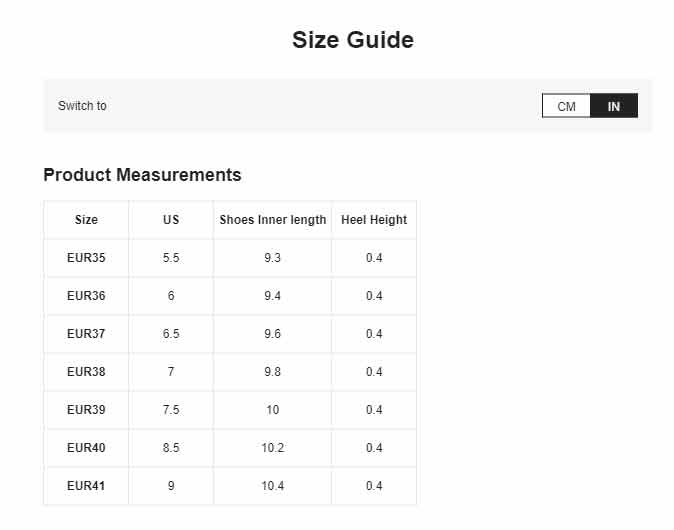
Task: Click the US column header
Action: click(171, 220)
